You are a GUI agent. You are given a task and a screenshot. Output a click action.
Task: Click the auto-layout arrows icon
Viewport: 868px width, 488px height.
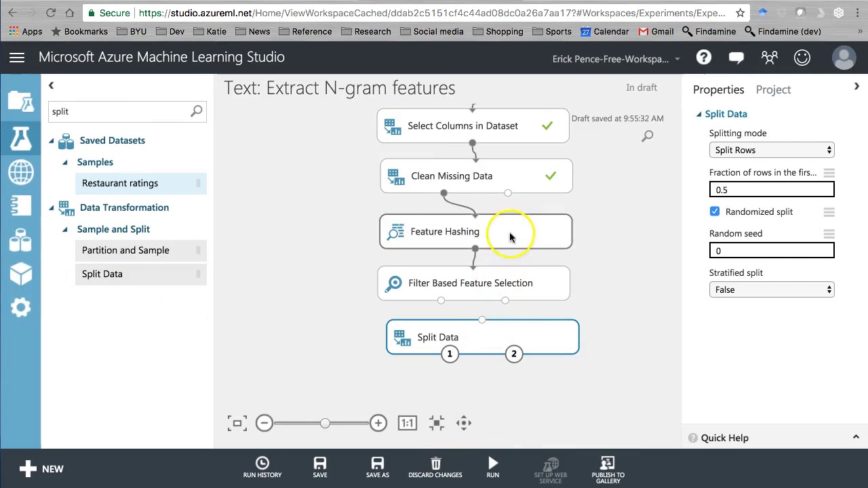pos(437,423)
